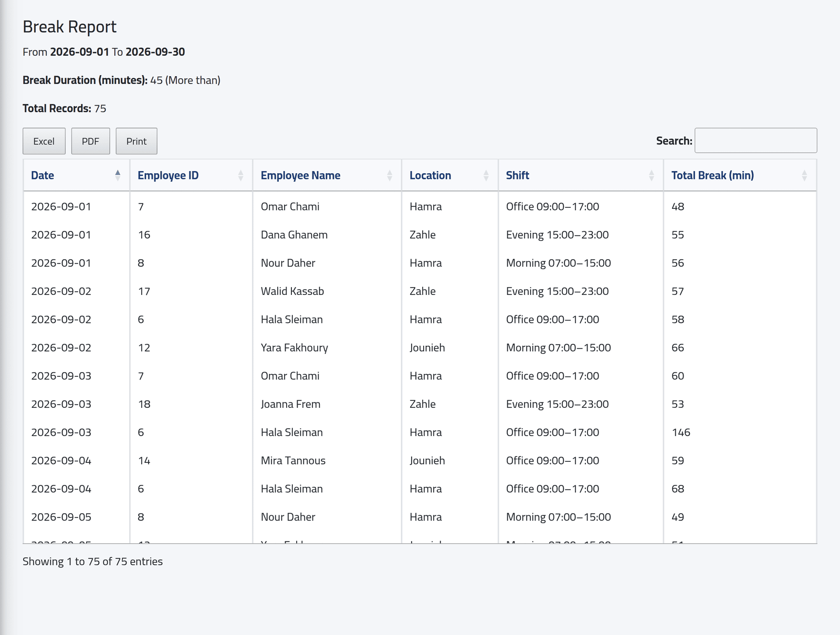Click Morning shift in Yara Fakhoury row
The image size is (840, 635).
[559, 347]
